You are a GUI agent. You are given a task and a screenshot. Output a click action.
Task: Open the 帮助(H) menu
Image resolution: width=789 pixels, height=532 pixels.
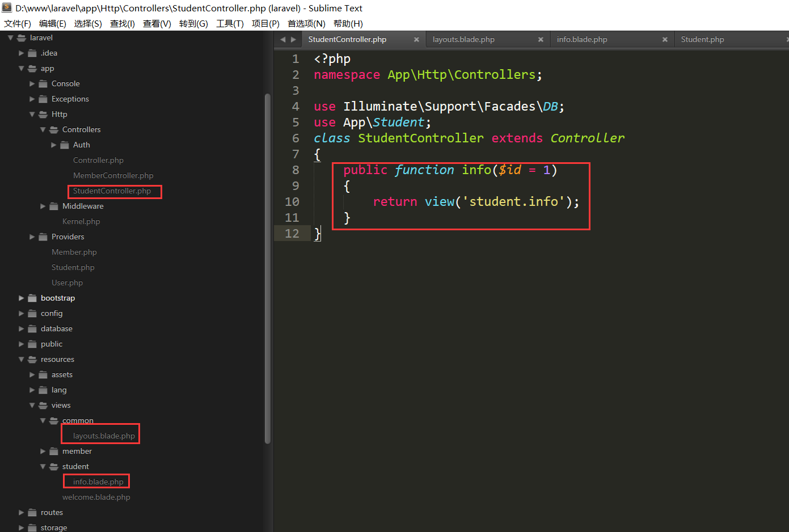(x=348, y=23)
